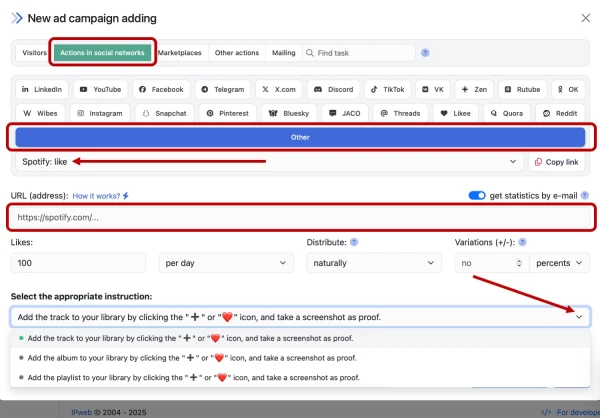Select the add playlist to library instruction
This screenshot has height=418, width=600.
[x=190, y=377]
